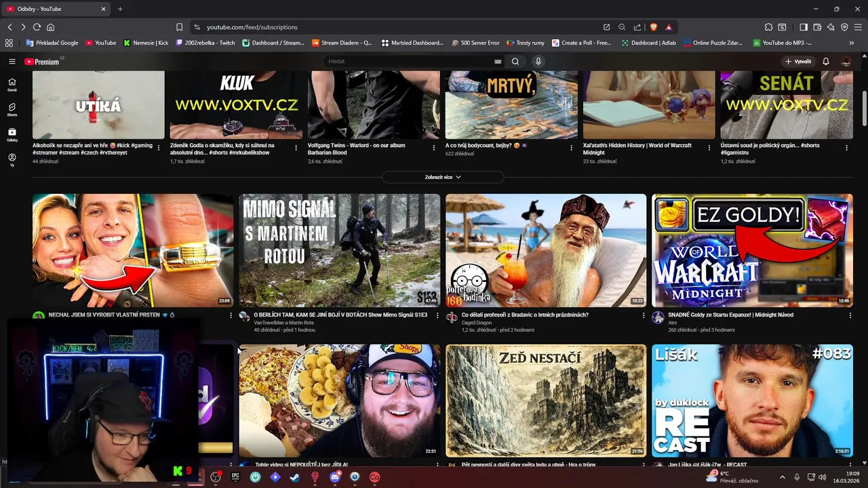868x488 pixels.
Task: Open more options for 'Alkoholik se nezapře' short
Action: pyautogui.click(x=159, y=148)
